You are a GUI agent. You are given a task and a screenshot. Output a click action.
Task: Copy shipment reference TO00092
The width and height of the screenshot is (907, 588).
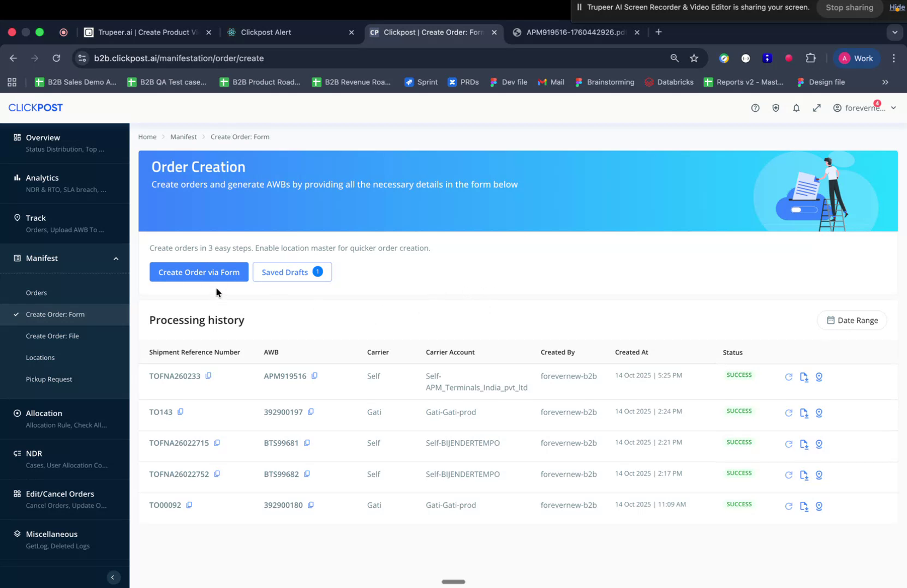click(x=189, y=505)
